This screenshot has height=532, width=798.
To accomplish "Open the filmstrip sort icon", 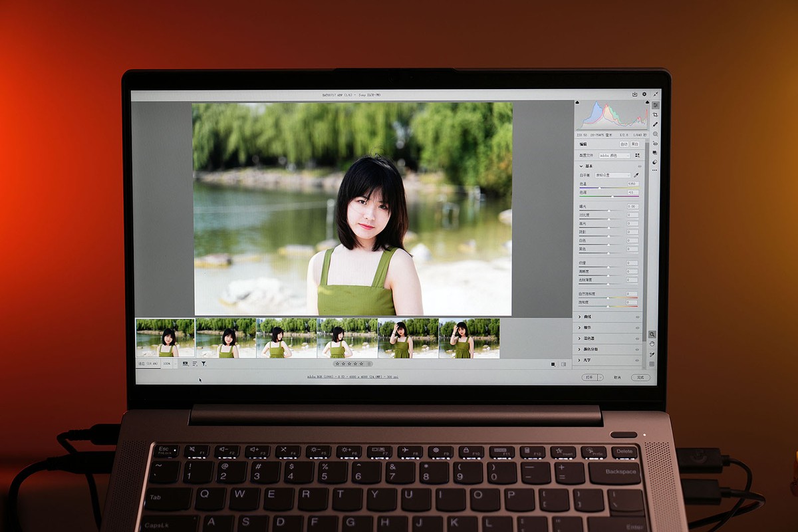I will pos(195,364).
